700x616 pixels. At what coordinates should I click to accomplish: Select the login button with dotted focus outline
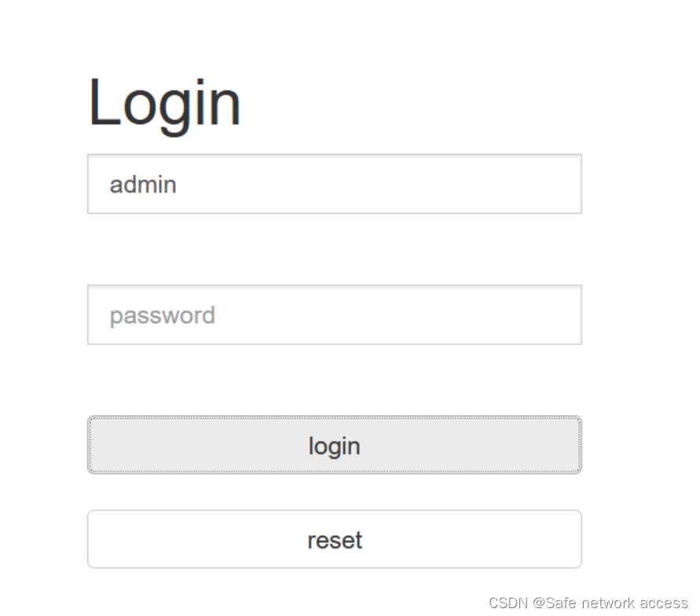click(334, 445)
